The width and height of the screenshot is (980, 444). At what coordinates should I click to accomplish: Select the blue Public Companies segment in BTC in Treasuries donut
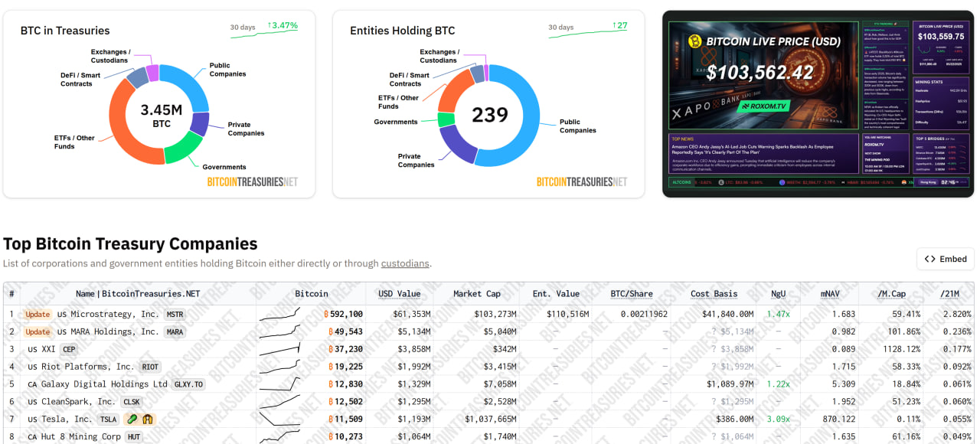(188, 86)
